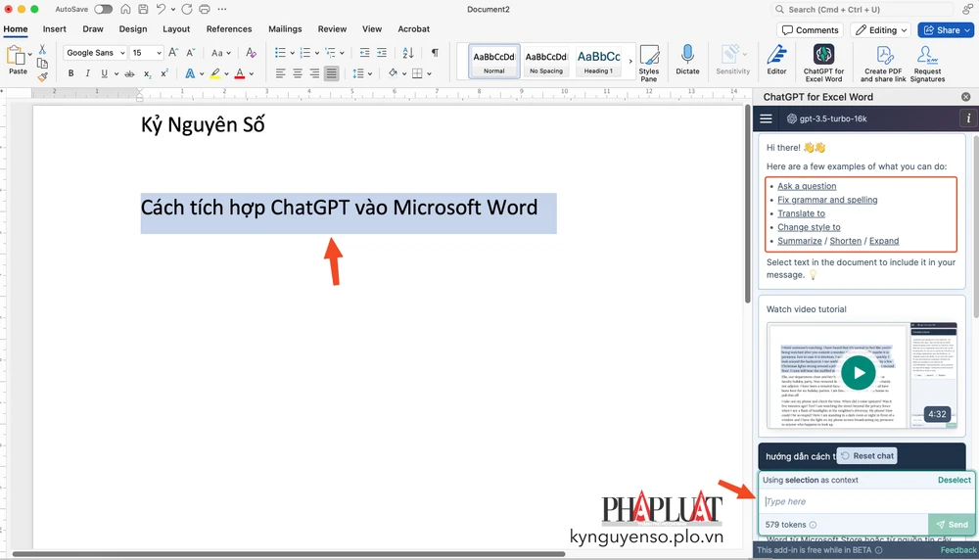Apply Superscript formatting

click(x=164, y=73)
